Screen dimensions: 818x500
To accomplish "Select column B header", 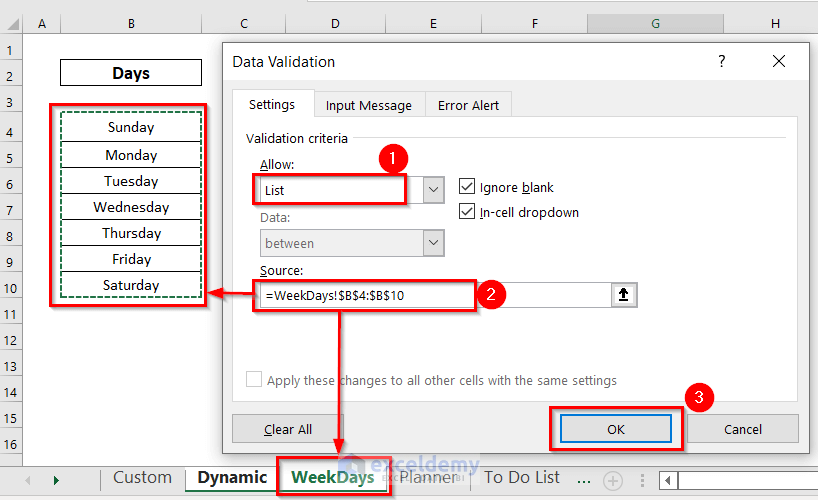I will pyautogui.click(x=131, y=24).
